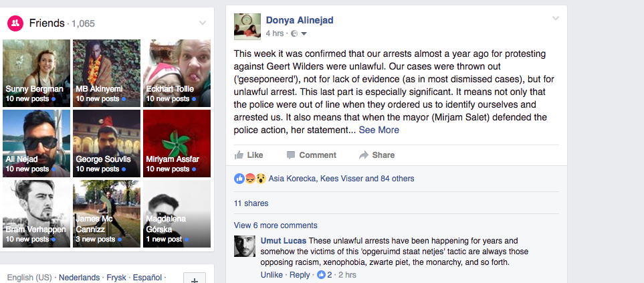Open George Souvlis's friend thumbnail
The image size is (644, 283).
click(x=107, y=143)
